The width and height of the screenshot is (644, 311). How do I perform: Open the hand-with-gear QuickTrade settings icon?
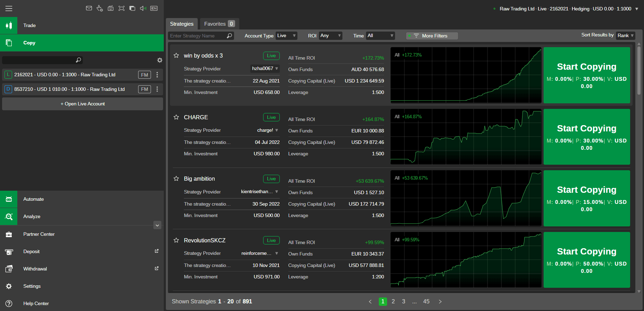point(100,8)
